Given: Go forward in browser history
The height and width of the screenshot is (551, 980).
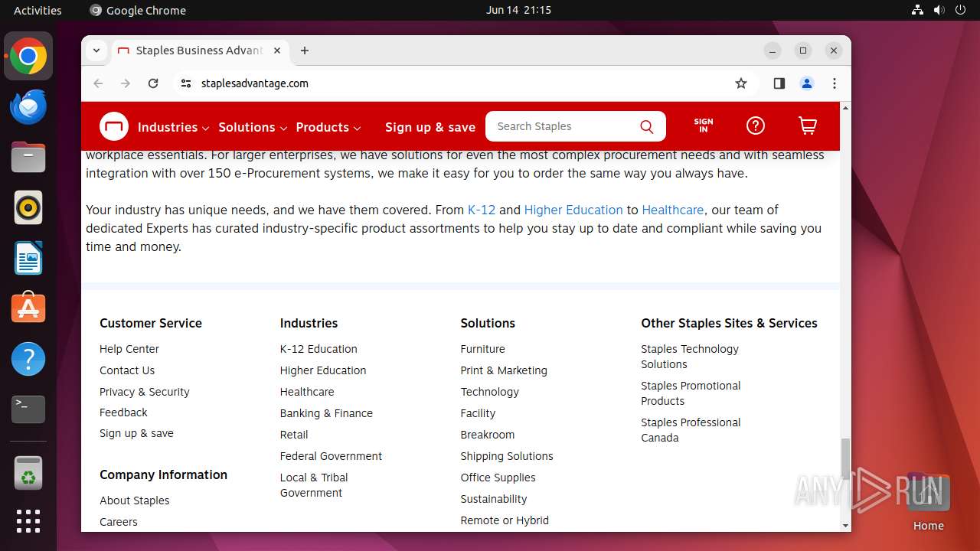Looking at the screenshot, I should click(126, 83).
